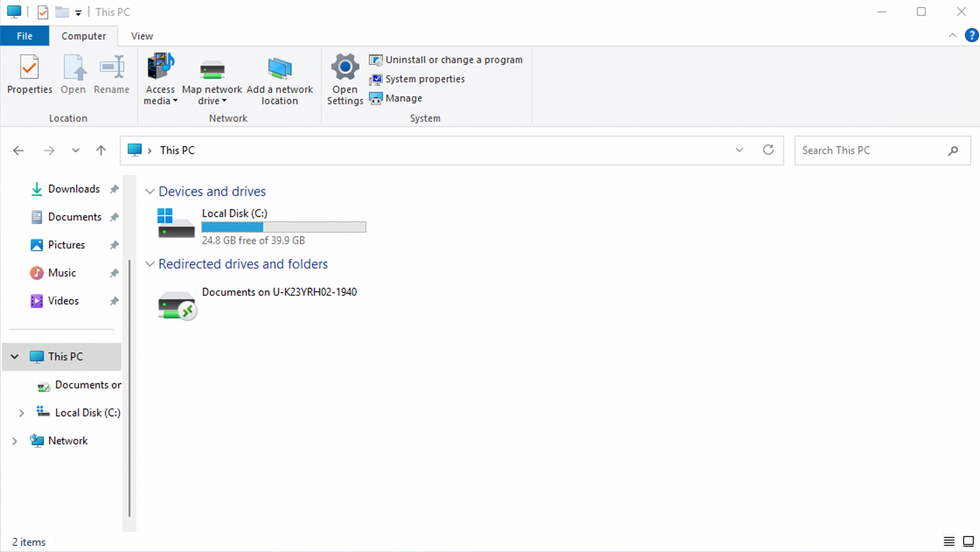Click the Properties ribbon icon
The width and height of the screenshot is (980, 552).
coord(29,68)
